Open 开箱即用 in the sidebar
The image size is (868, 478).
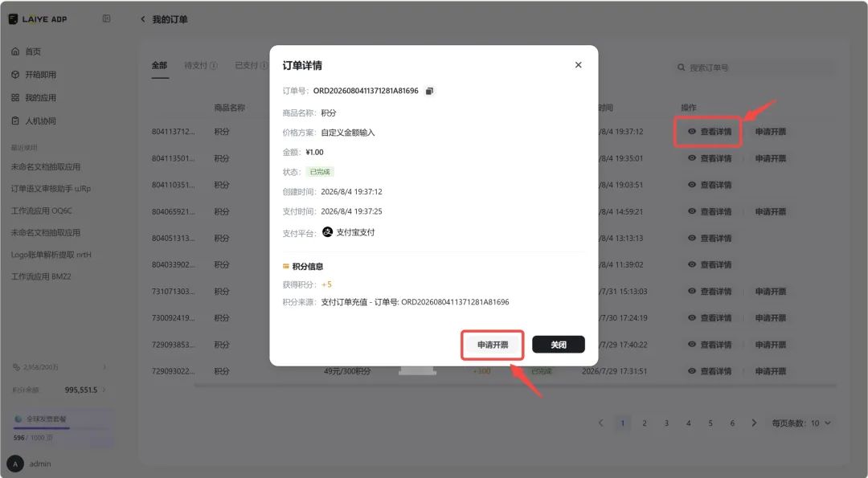click(34, 75)
